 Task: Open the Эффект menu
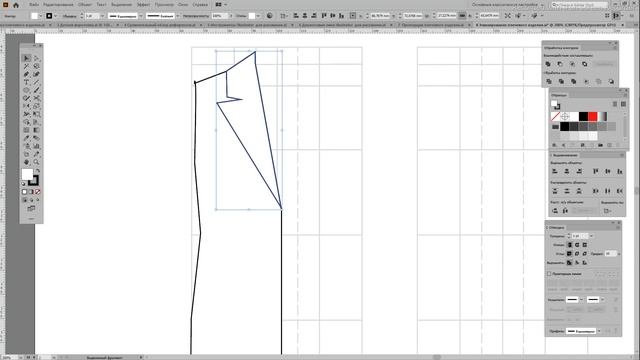point(143,4)
